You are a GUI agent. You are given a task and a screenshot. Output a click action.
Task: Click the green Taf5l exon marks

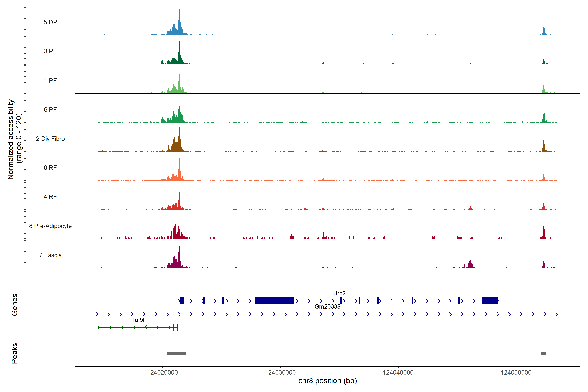click(x=175, y=327)
